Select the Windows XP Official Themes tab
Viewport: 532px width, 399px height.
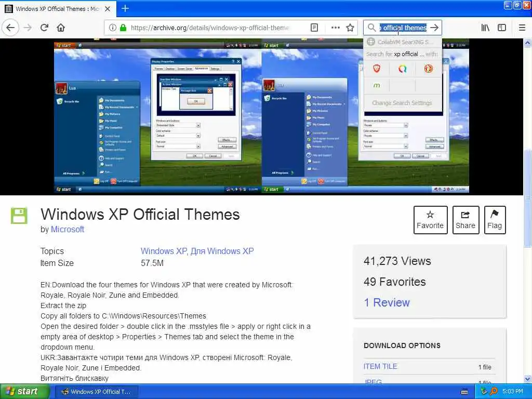coord(58,8)
